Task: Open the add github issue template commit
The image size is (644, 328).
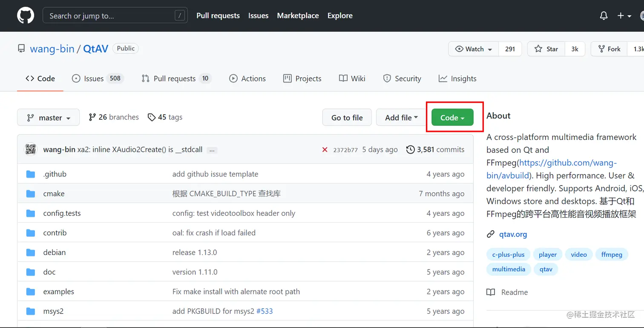Action: tap(216, 174)
